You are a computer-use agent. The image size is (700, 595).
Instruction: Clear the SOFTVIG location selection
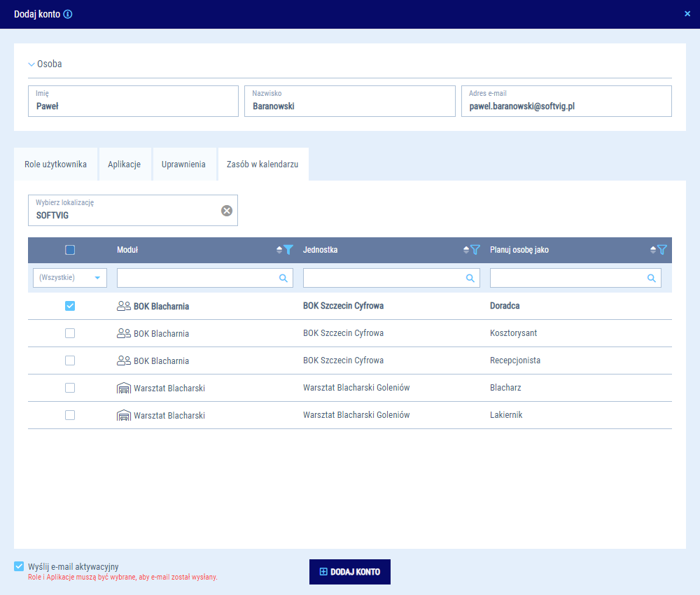227,211
